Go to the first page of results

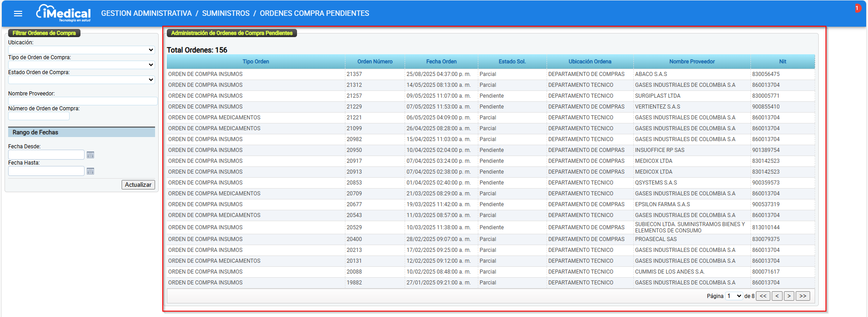(763, 296)
